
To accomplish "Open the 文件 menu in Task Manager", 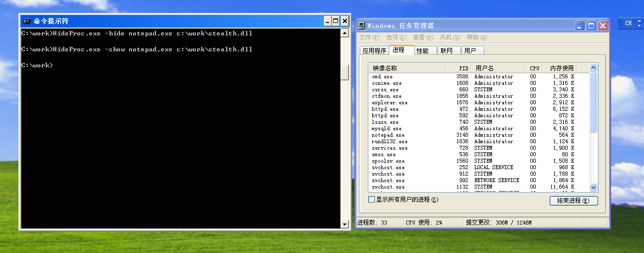I will (x=369, y=37).
